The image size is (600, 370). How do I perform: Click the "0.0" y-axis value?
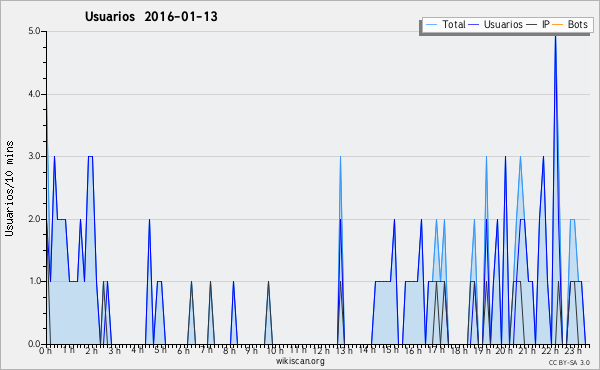pyautogui.click(x=35, y=344)
